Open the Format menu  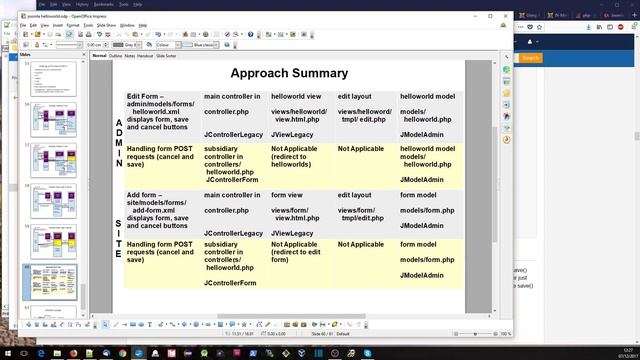[x=73, y=25]
